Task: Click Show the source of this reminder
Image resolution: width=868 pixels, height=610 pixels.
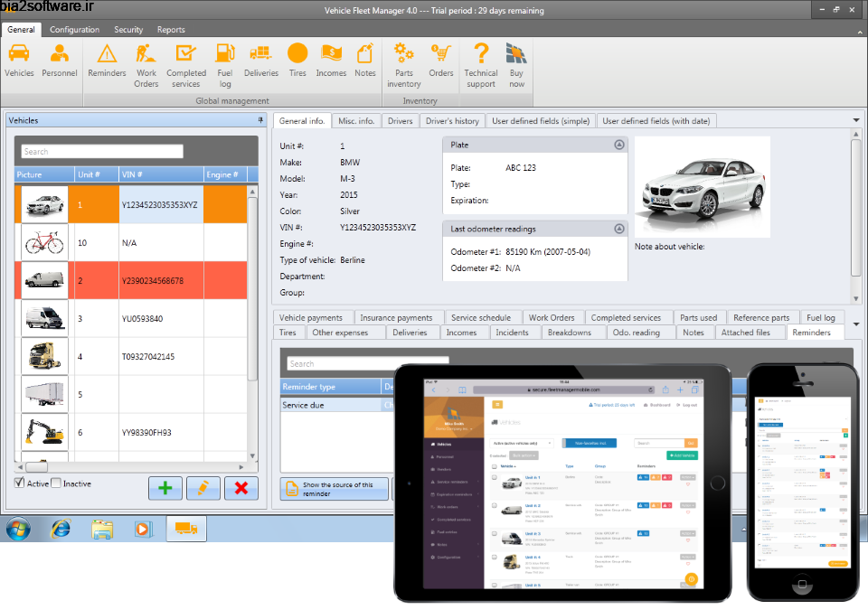Action: (334, 488)
